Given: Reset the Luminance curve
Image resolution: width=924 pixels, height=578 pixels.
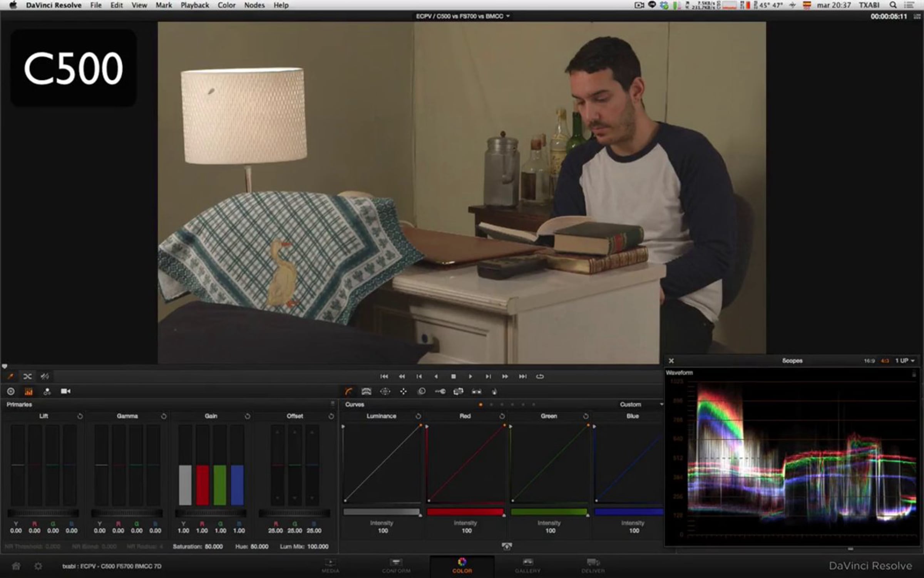Looking at the screenshot, I should pyautogui.click(x=418, y=416).
